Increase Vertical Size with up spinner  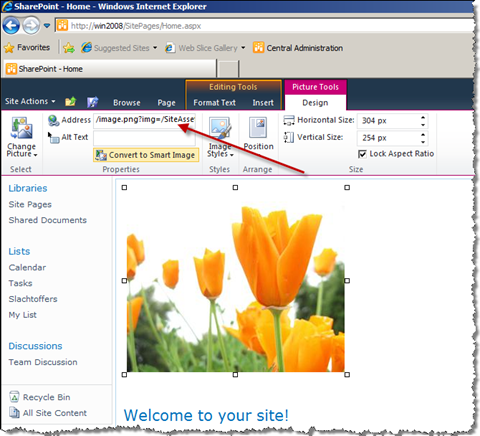[423, 134]
